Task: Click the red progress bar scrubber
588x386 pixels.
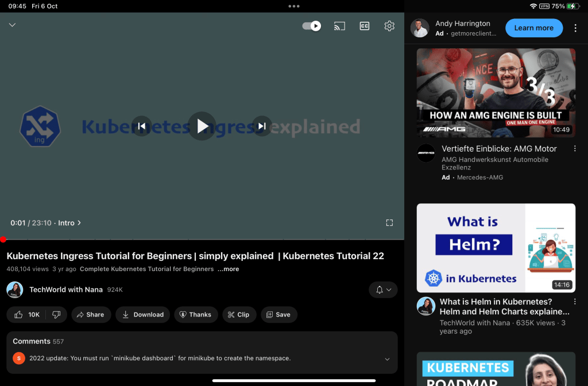Action: pyautogui.click(x=3, y=240)
